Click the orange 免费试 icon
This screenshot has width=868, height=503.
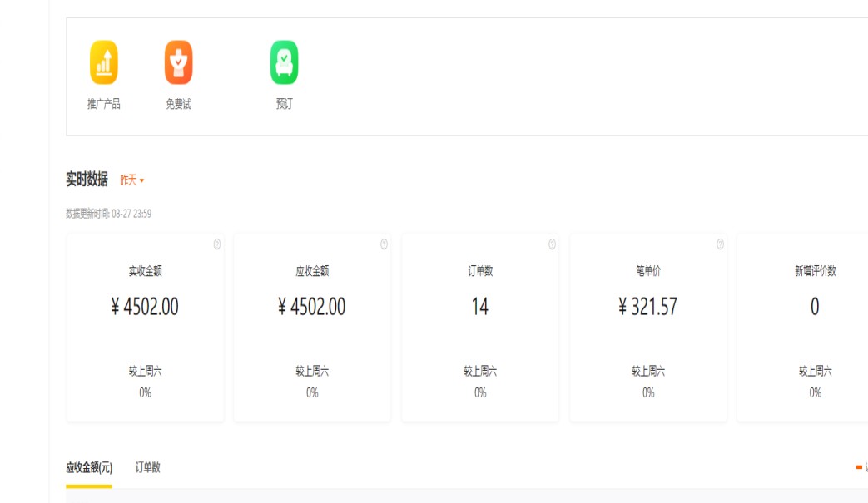pyautogui.click(x=178, y=63)
